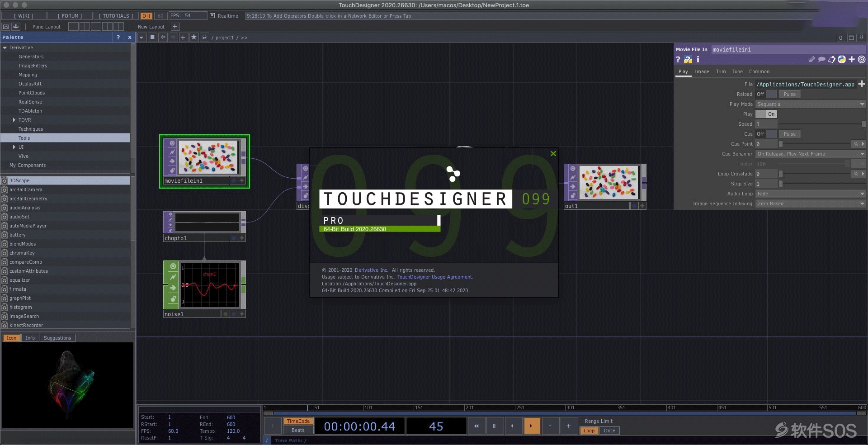This screenshot has width=868, height=445.
Task: Open Audio Loop Fade dropdown
Action: [810, 194]
